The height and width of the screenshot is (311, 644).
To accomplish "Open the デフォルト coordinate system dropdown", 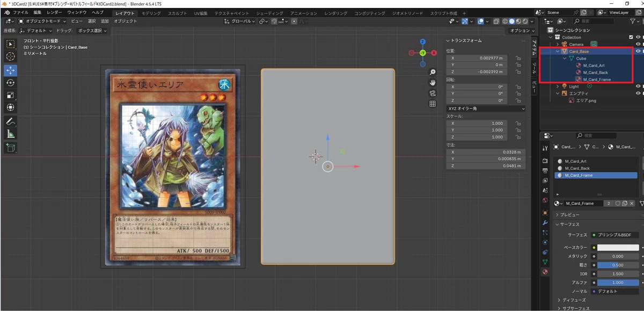I will point(36,31).
